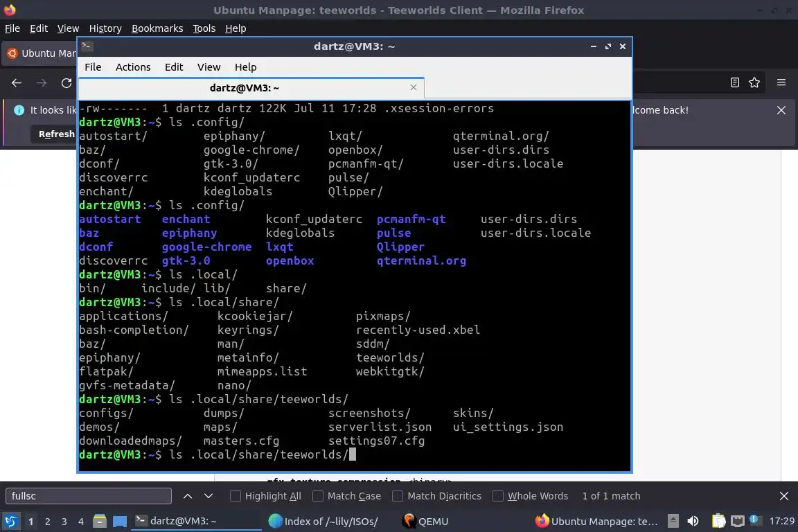Select the Ubuntu Manpage browser tab
This screenshot has height=532, width=798.
[x=39, y=53]
